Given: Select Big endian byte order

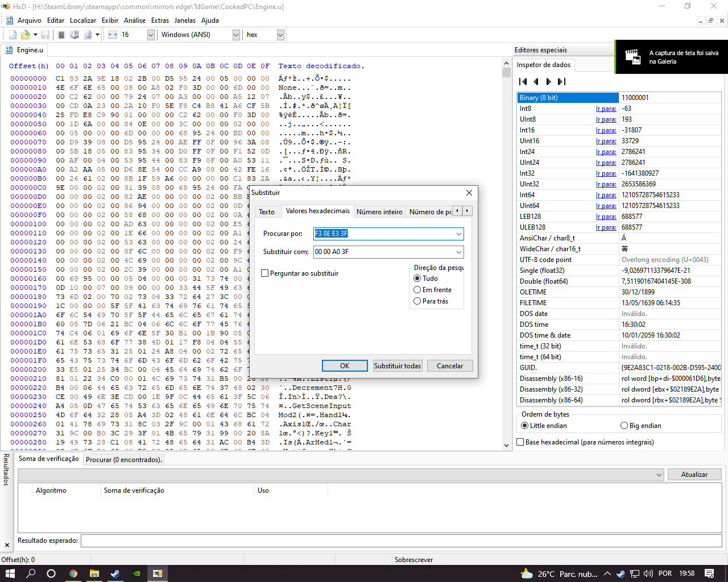Looking at the screenshot, I should pyautogui.click(x=624, y=426).
